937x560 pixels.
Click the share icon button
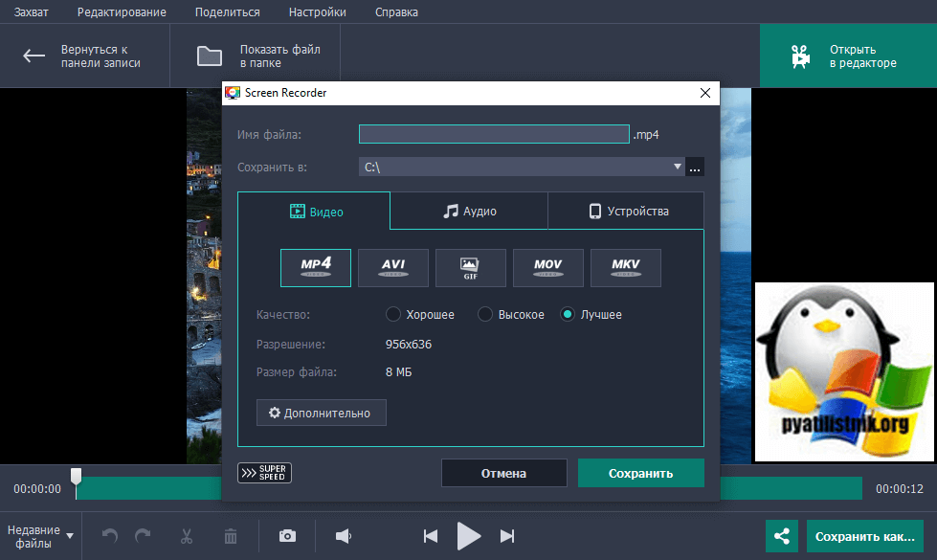(x=782, y=537)
